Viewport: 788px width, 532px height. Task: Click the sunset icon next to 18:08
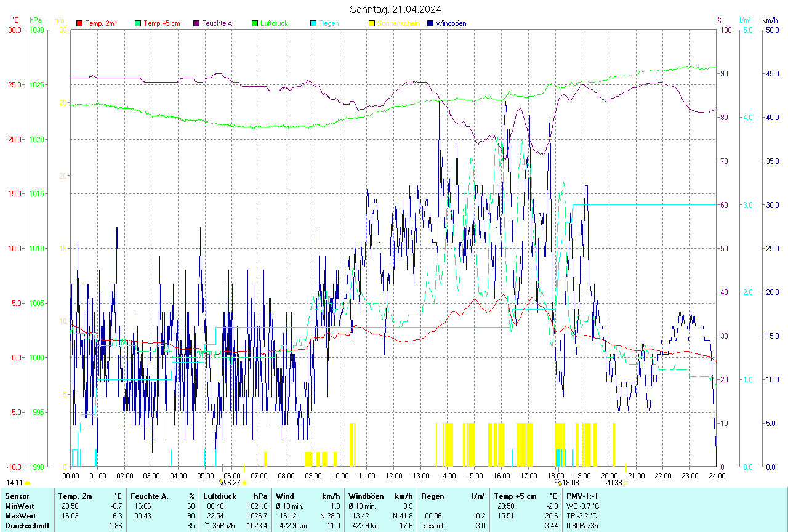(560, 483)
